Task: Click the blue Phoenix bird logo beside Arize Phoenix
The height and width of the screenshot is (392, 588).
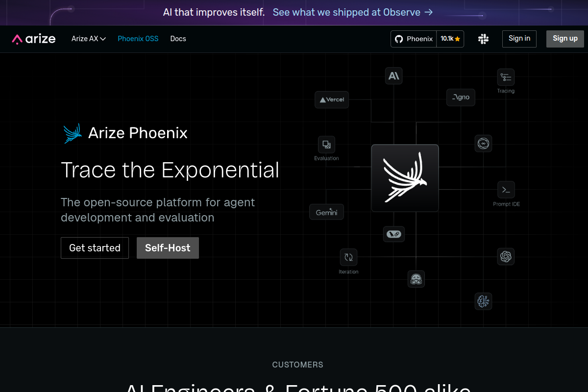Action: (73, 133)
